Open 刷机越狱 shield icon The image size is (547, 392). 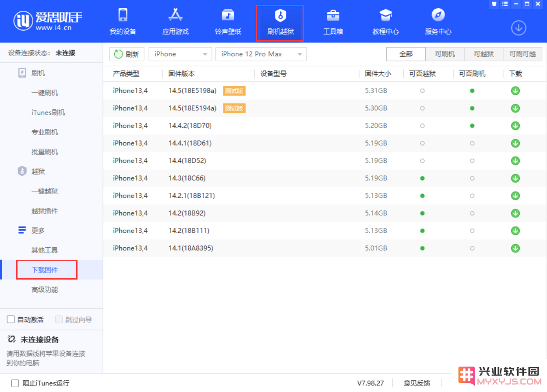point(280,16)
